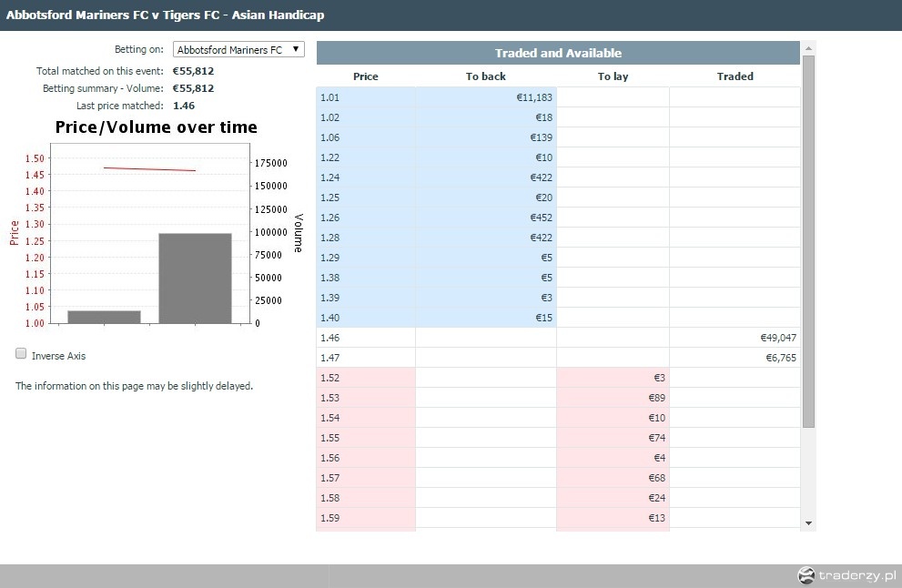902x588 pixels.
Task: Click the To back column header
Action: pyautogui.click(x=485, y=76)
